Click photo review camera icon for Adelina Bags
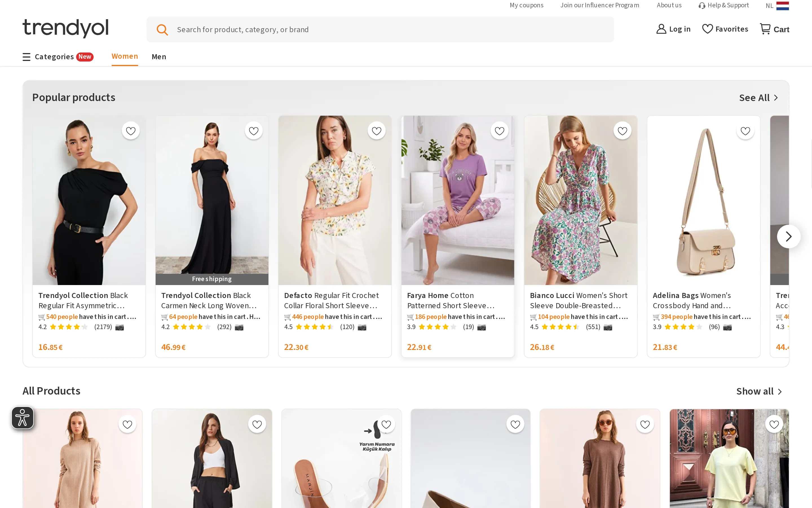This screenshot has height=508, width=812. pos(727,327)
